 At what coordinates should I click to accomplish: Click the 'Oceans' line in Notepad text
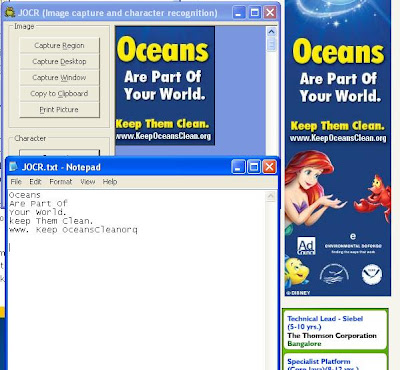[25, 195]
